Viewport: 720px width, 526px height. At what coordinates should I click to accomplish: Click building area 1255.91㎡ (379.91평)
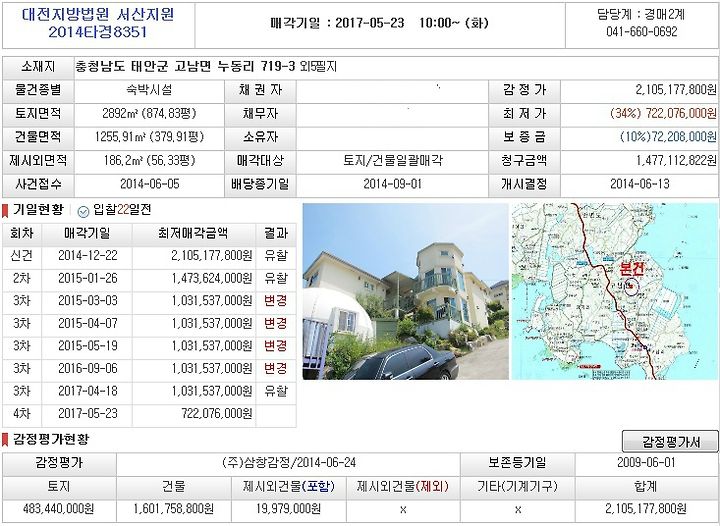pyautogui.click(x=149, y=136)
